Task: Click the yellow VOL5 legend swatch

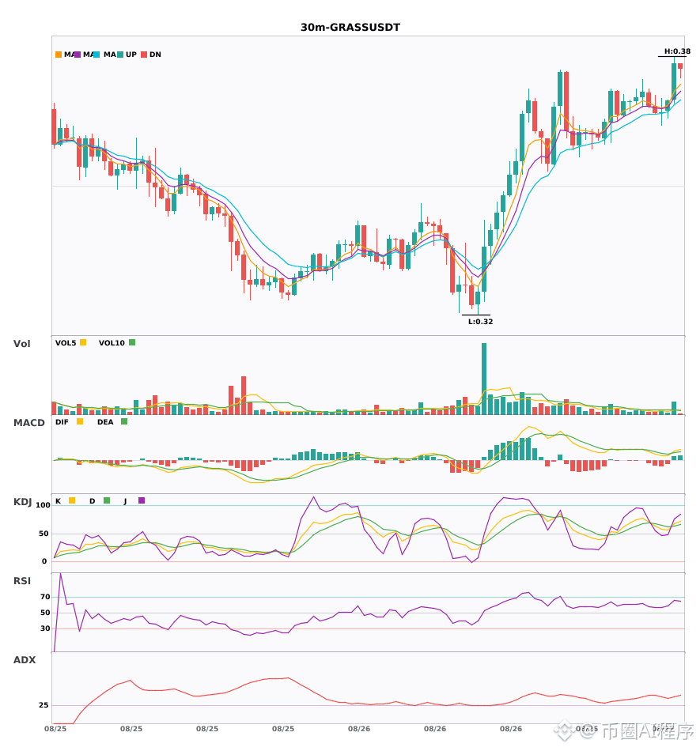Action: pos(83,342)
